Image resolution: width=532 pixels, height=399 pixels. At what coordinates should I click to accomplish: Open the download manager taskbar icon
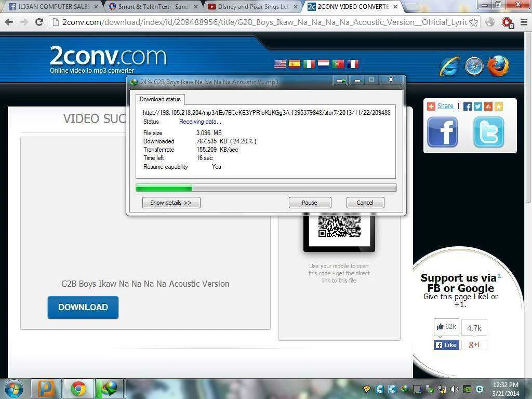tap(109, 389)
